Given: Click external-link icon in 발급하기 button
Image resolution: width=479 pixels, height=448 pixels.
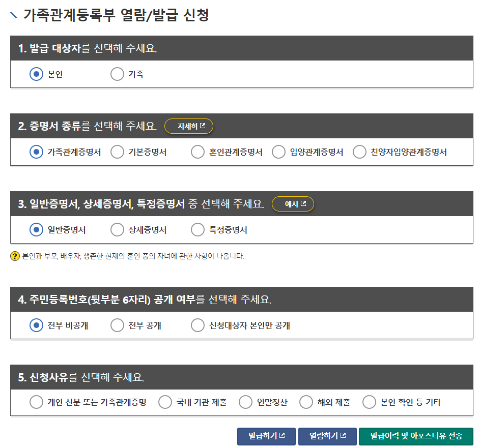Looking at the screenshot, I should point(283,435).
